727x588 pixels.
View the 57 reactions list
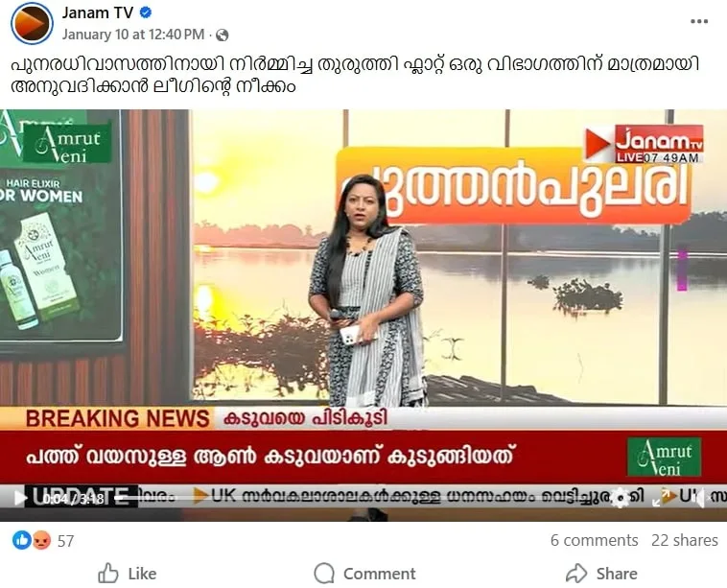click(66, 541)
